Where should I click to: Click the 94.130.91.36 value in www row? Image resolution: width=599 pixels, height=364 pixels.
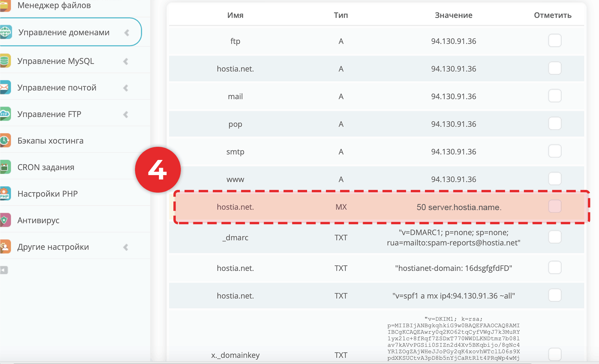[x=454, y=179]
